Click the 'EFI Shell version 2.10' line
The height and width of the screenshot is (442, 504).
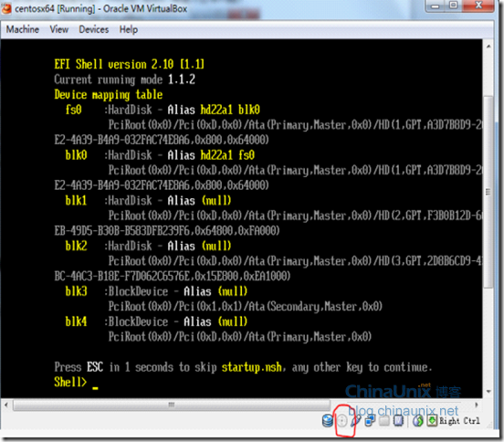pos(130,64)
